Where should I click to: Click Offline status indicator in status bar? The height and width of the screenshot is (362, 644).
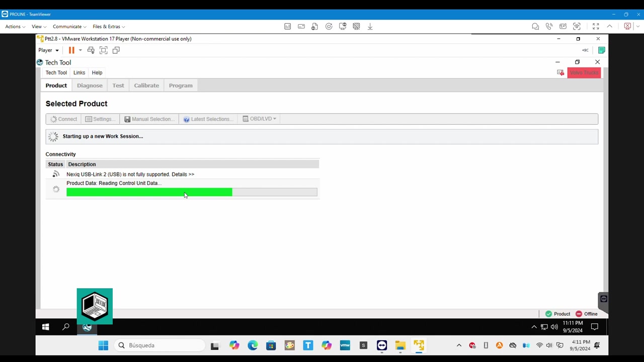pos(587,314)
